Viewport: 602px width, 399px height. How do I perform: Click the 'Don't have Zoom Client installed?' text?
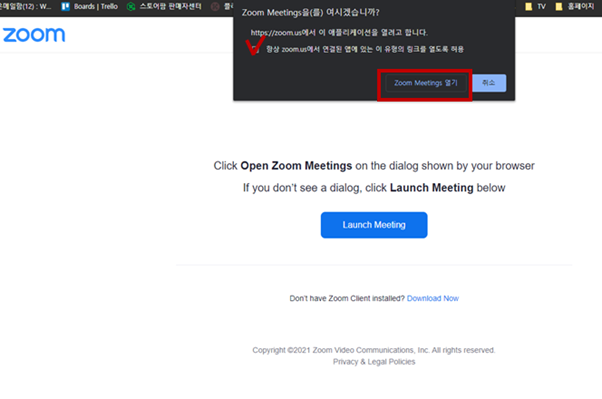(347, 298)
